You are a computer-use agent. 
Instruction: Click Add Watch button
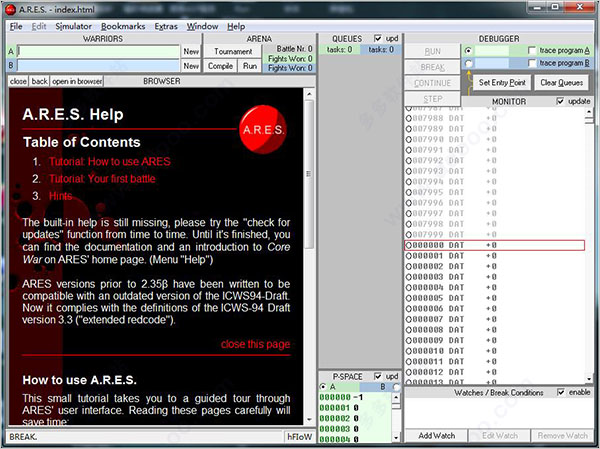436,436
